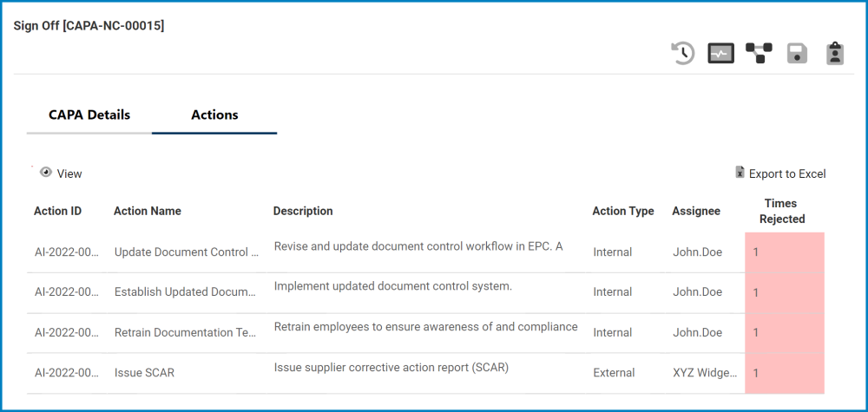Screen dimensions: 868x412
Task: Click the pink Times Rejected cell for Issue SCAR
Action: pyautogui.click(x=784, y=373)
